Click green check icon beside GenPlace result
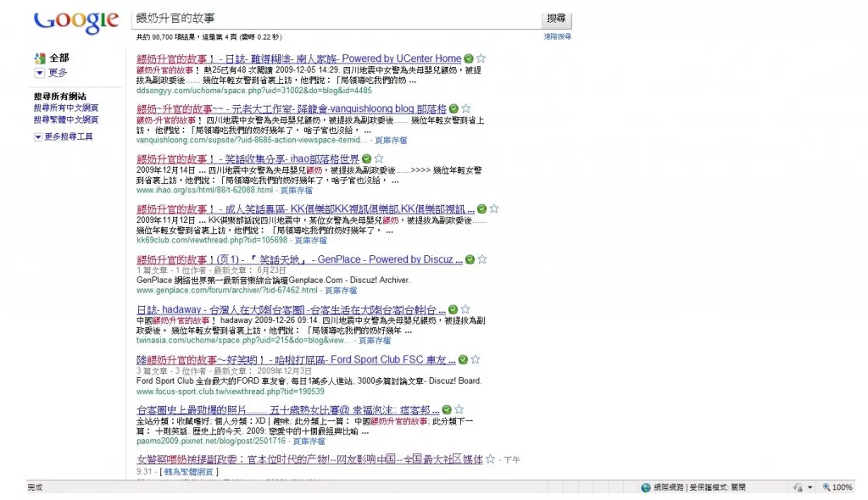The width and height of the screenshot is (868, 500). [x=470, y=259]
